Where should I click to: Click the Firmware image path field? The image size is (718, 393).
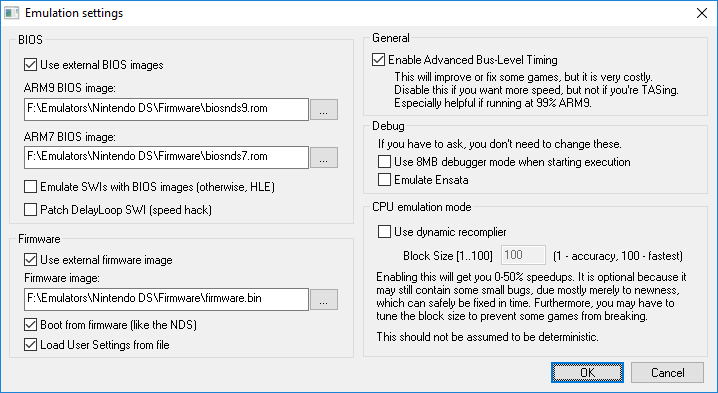(x=166, y=300)
